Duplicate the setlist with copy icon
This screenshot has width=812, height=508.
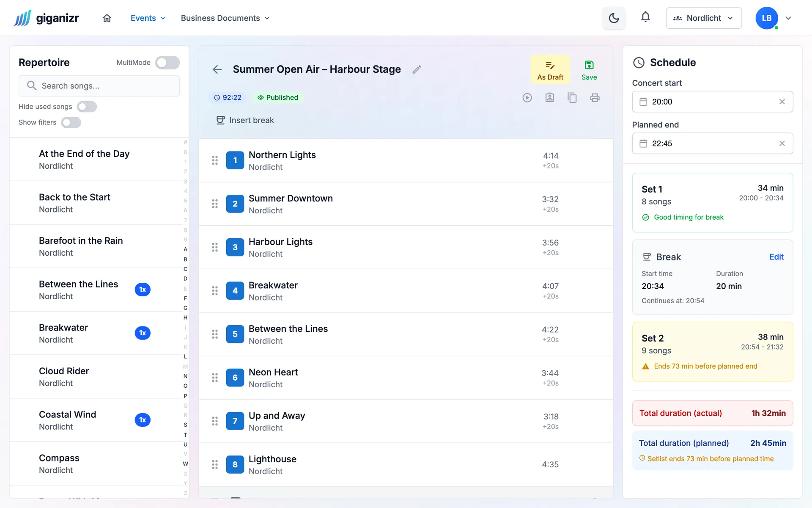tap(572, 98)
